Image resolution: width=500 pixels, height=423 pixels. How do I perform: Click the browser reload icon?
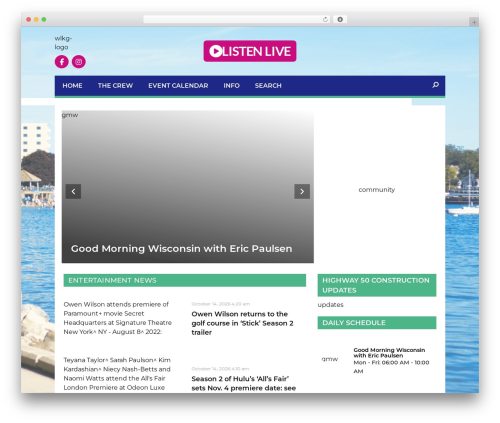[x=325, y=19]
